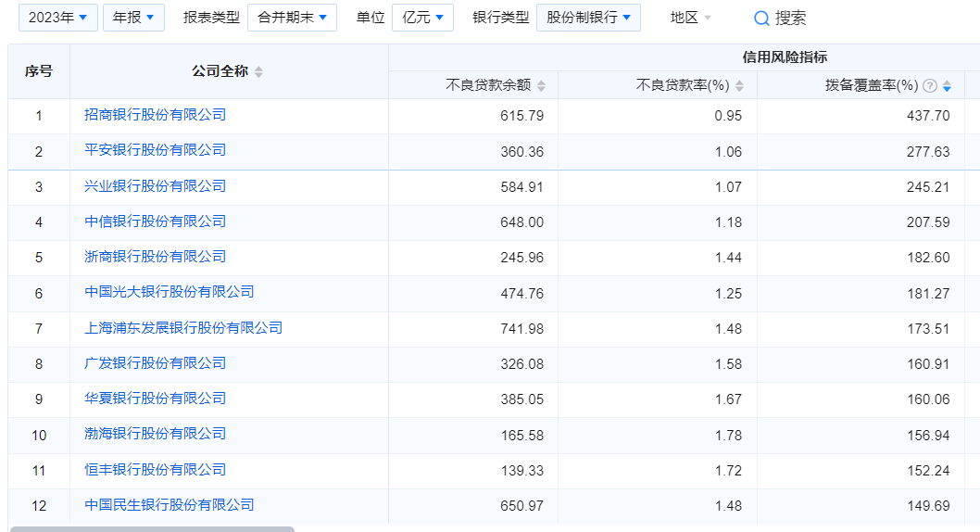
Task: Expand the 合并期末 report type dropdown
Action: click(x=292, y=18)
